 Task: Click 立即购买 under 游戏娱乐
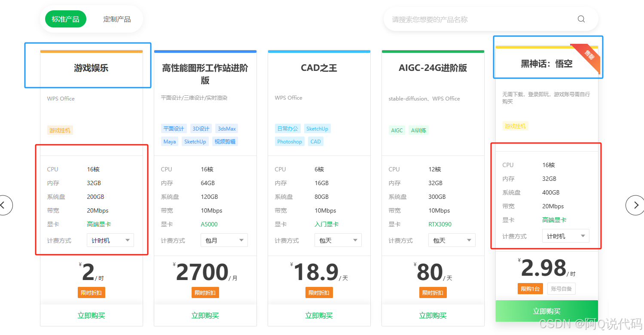pos(91,316)
